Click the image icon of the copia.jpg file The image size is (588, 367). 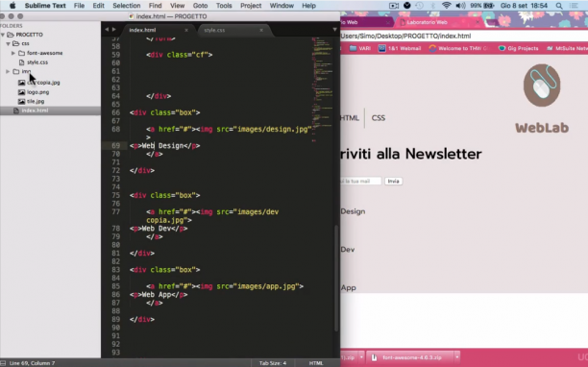[x=22, y=83]
